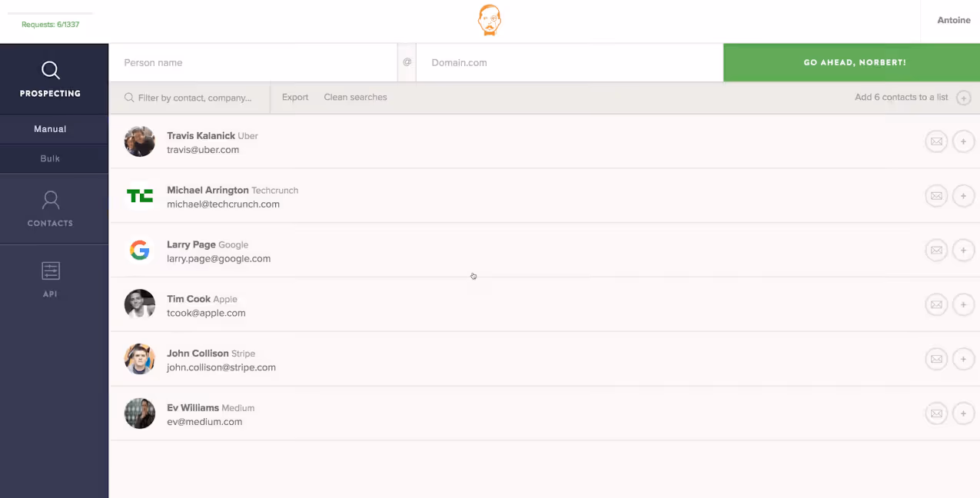This screenshot has height=498, width=980.
Task: Click the Requests: 6/1337 counter
Action: pyautogui.click(x=50, y=25)
